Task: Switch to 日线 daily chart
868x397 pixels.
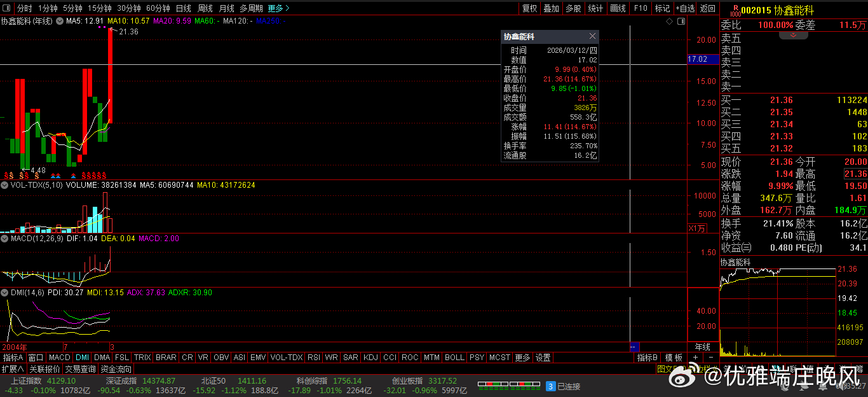Action: click(x=183, y=8)
